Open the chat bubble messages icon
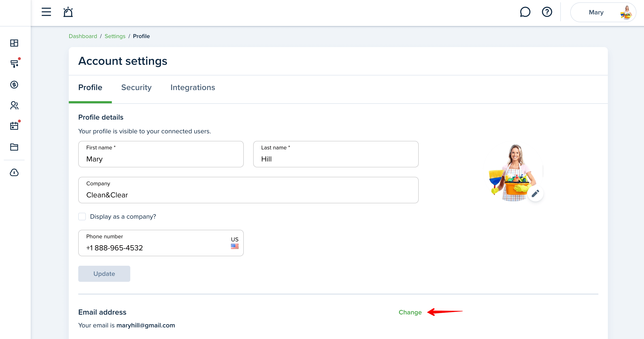The width and height of the screenshot is (644, 339). [525, 12]
